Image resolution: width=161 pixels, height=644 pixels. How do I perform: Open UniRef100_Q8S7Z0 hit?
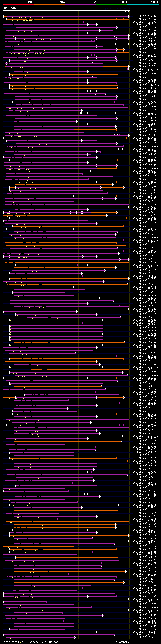tap(144, 441)
